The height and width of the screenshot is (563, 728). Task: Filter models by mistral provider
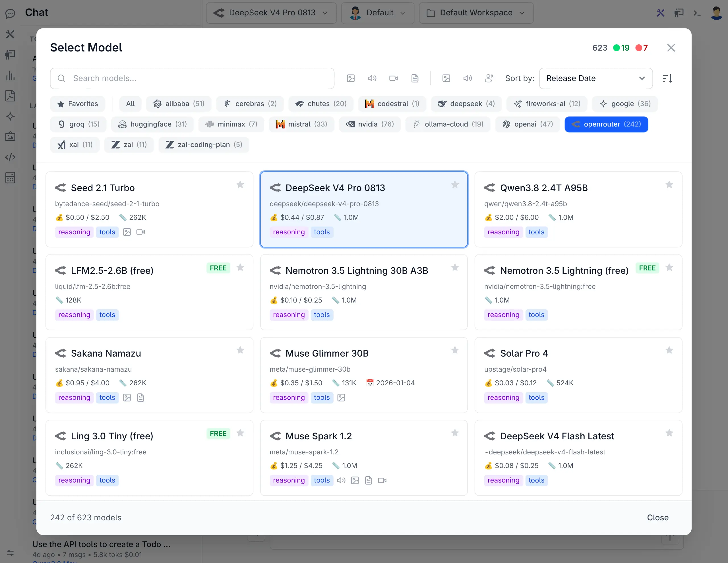pyautogui.click(x=301, y=124)
